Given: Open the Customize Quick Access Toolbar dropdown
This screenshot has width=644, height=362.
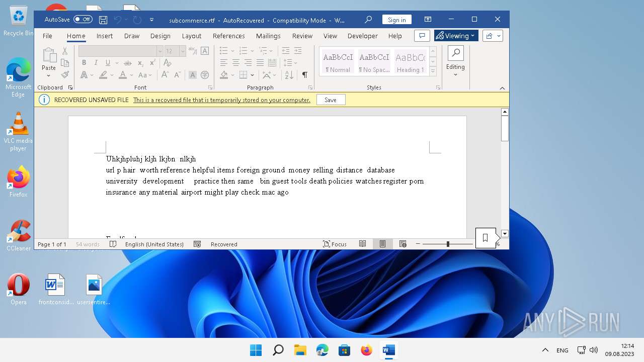Looking at the screenshot, I should tap(151, 20).
